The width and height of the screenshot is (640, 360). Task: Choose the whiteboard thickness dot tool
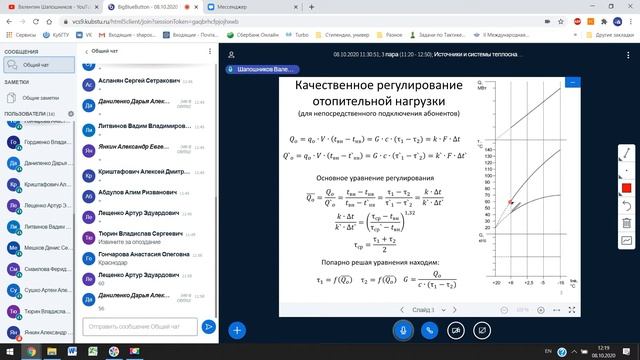627,171
